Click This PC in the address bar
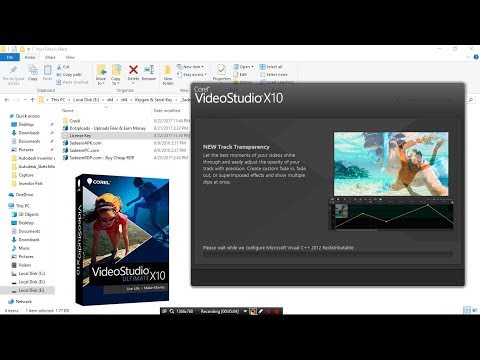The height and width of the screenshot is (360, 480). [58, 100]
